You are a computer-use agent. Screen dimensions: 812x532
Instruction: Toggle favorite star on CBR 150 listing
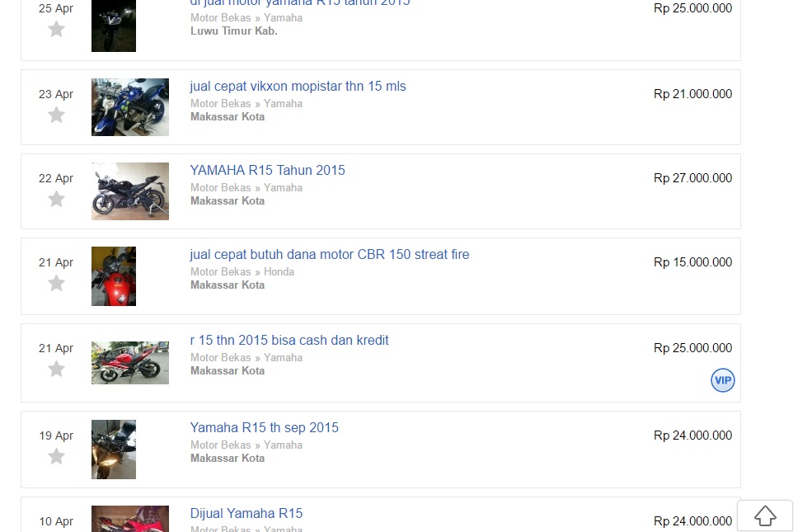click(x=56, y=283)
